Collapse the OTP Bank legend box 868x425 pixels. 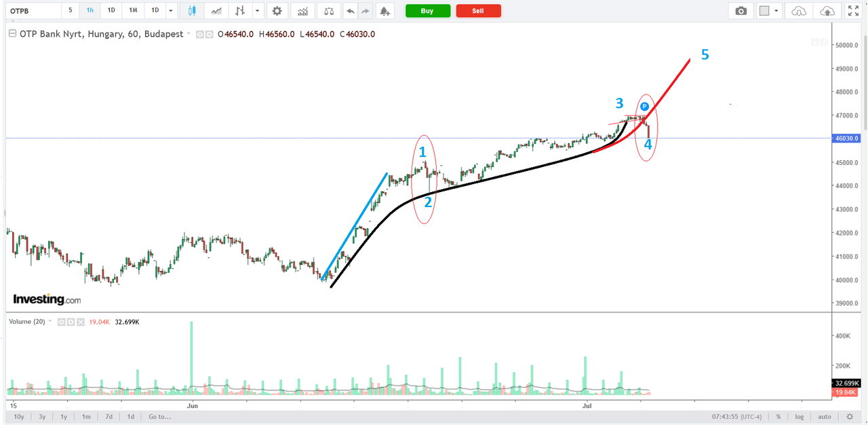[x=12, y=34]
